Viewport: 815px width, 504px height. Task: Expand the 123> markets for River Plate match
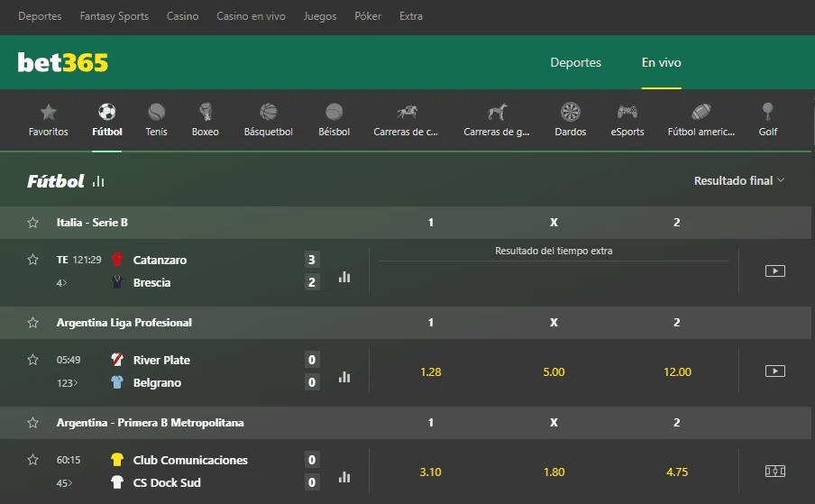pos(67,383)
